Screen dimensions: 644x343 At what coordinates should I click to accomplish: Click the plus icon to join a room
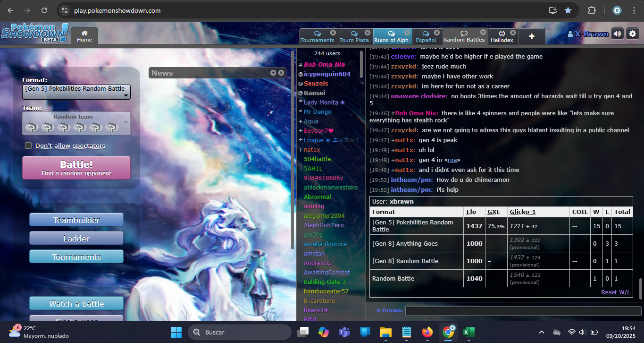point(531,36)
